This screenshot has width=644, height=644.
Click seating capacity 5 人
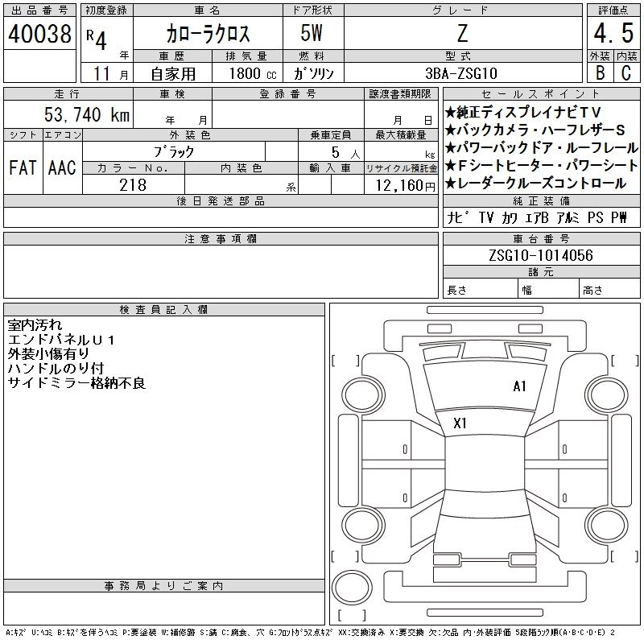click(345, 153)
